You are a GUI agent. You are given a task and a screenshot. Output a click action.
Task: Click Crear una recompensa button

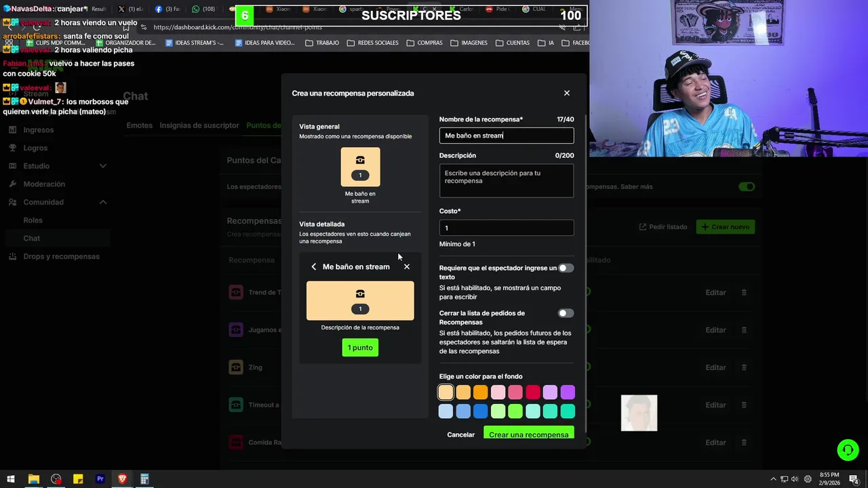click(x=529, y=433)
